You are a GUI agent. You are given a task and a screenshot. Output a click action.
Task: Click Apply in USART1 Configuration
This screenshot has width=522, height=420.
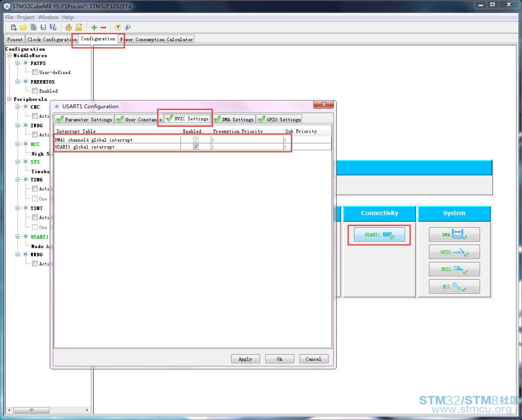pyautogui.click(x=245, y=359)
